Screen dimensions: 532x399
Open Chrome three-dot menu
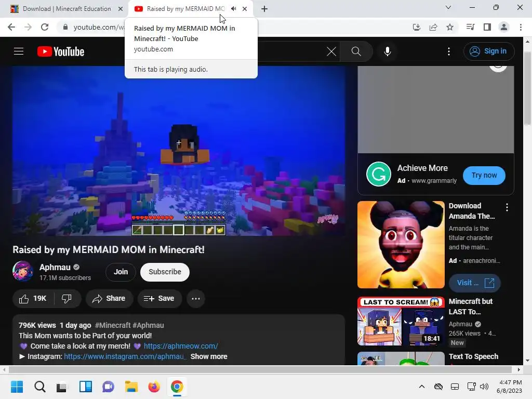pyautogui.click(x=521, y=27)
